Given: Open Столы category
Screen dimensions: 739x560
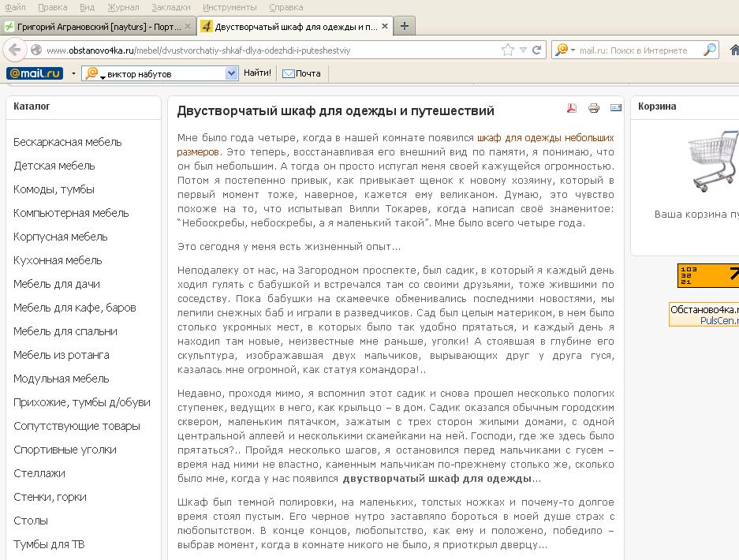Looking at the screenshot, I should (x=31, y=521).
